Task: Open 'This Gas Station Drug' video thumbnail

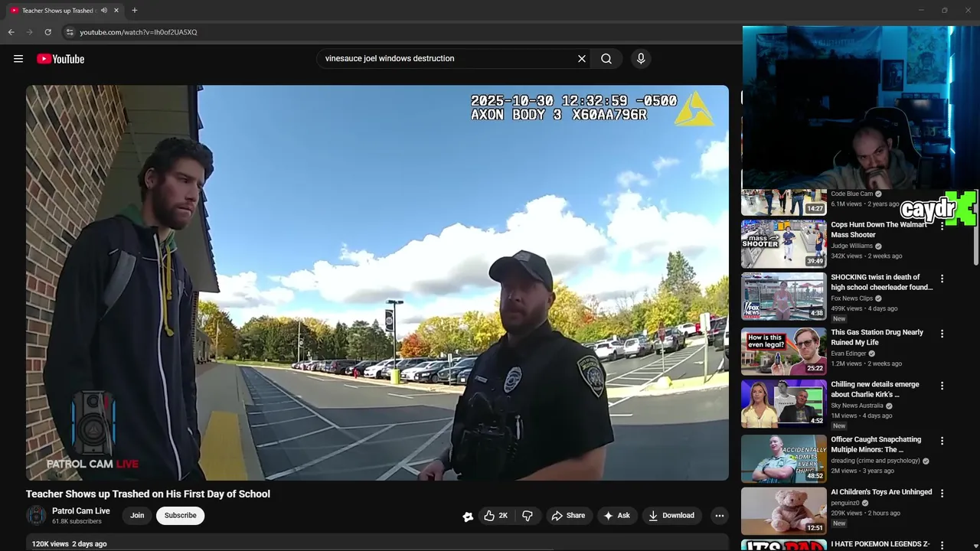Action: pyautogui.click(x=783, y=351)
